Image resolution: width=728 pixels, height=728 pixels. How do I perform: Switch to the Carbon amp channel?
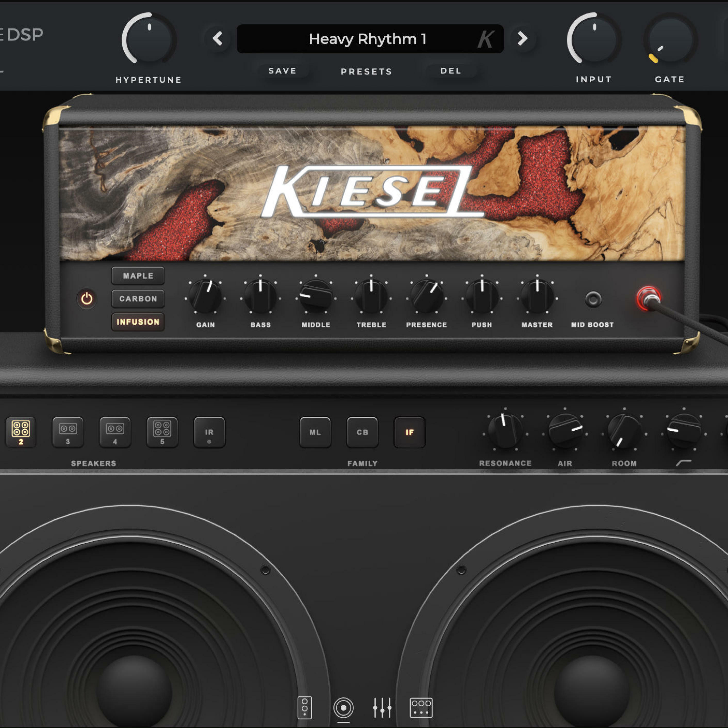pyautogui.click(x=138, y=299)
